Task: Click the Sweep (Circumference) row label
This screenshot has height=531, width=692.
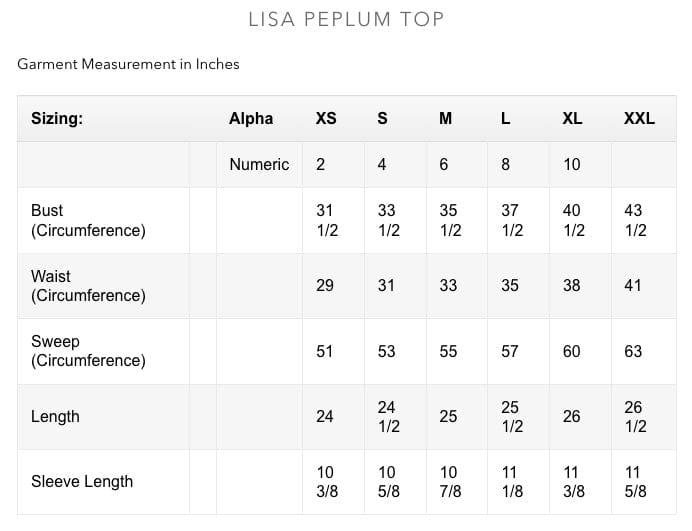Action: coord(88,351)
